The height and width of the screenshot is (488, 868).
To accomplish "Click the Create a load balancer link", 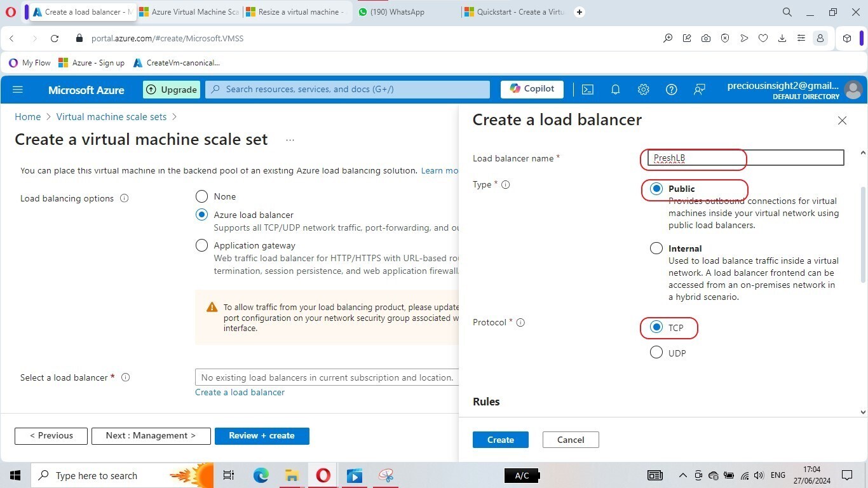I will pyautogui.click(x=240, y=393).
